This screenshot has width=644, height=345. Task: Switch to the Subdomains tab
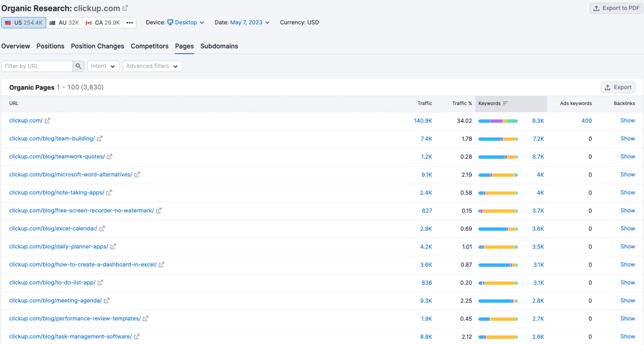click(x=219, y=46)
